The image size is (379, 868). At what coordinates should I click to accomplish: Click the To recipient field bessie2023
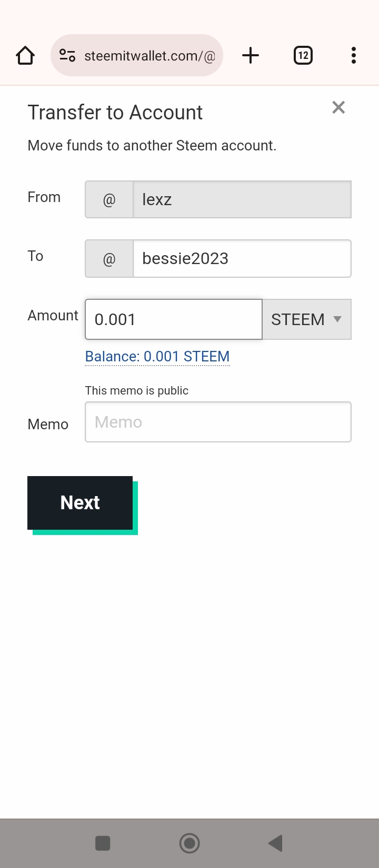pyautogui.click(x=242, y=258)
